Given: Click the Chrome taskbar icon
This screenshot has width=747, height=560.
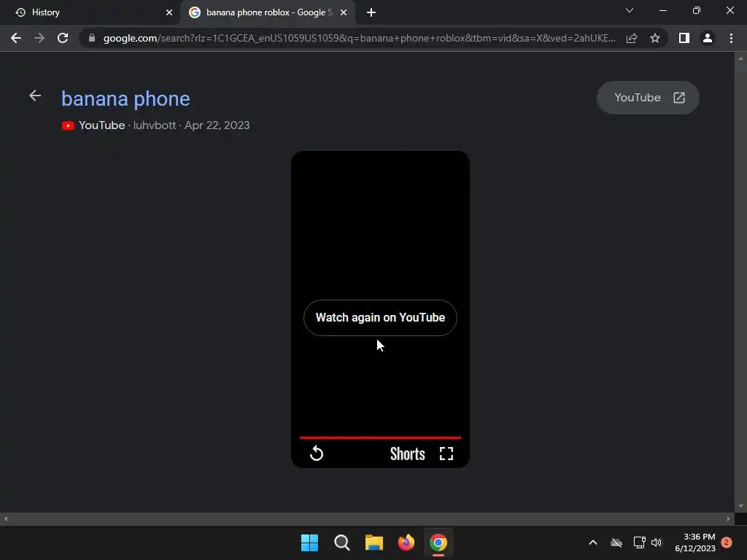Looking at the screenshot, I should tap(438, 542).
